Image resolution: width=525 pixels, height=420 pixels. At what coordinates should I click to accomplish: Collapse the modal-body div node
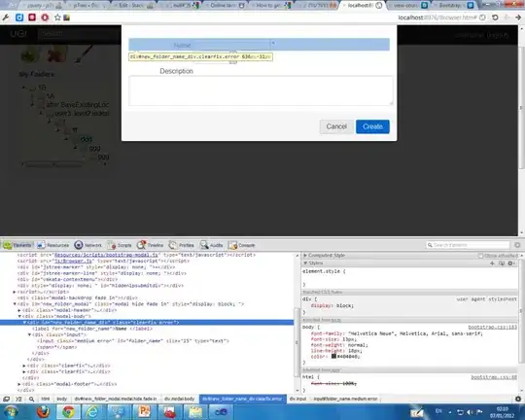coord(19,316)
